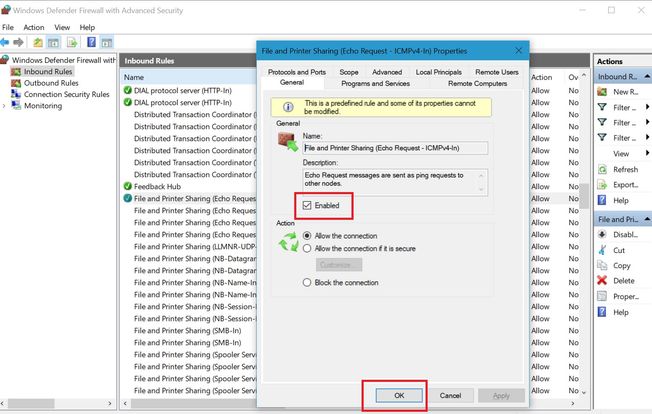Click the Up one level toolbar icon
This screenshot has width=652, height=414.
coord(38,42)
